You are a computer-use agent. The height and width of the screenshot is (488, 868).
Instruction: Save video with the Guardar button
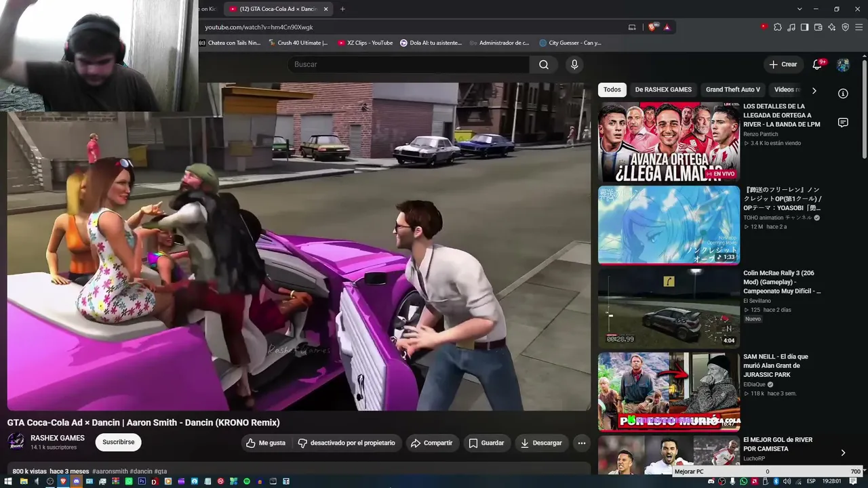click(x=486, y=443)
